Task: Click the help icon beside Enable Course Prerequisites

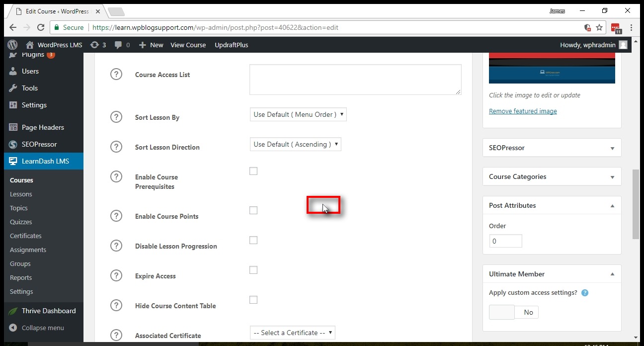Action: [116, 177]
